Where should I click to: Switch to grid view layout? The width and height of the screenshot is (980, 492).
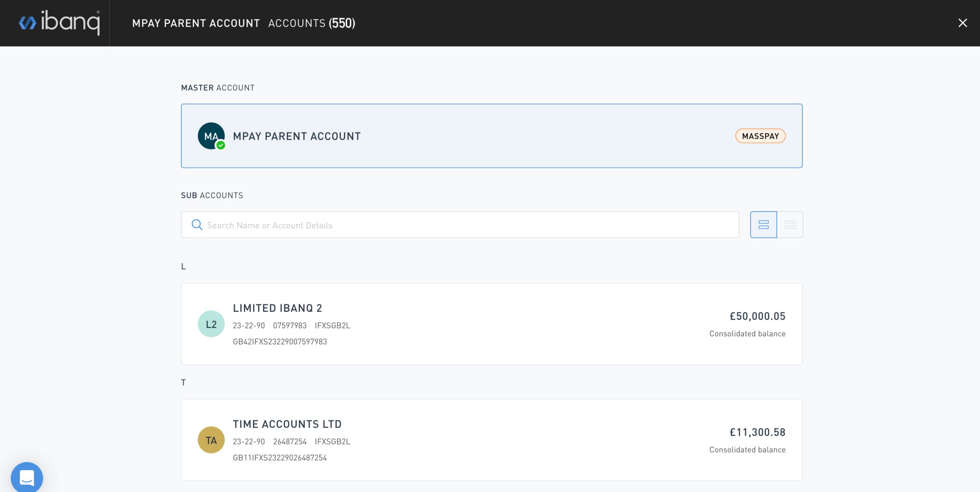click(x=790, y=225)
